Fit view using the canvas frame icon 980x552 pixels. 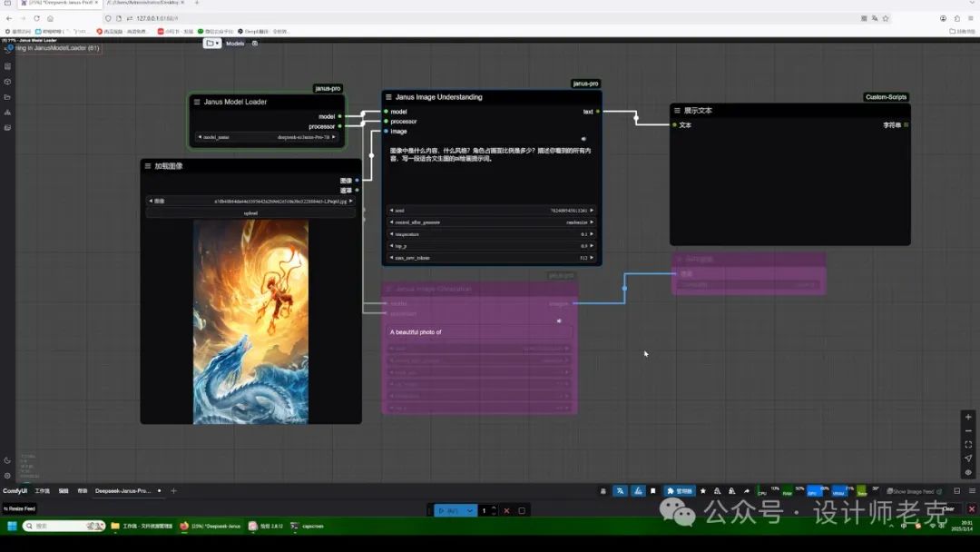(968, 445)
